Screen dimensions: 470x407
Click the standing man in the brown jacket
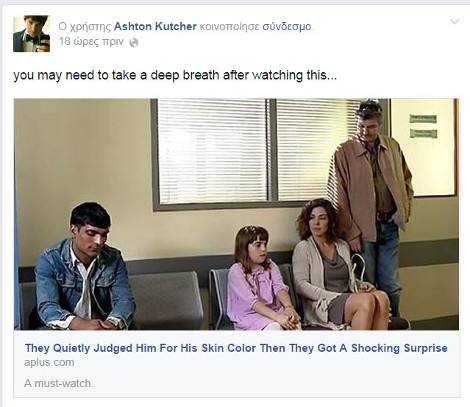[373, 200]
